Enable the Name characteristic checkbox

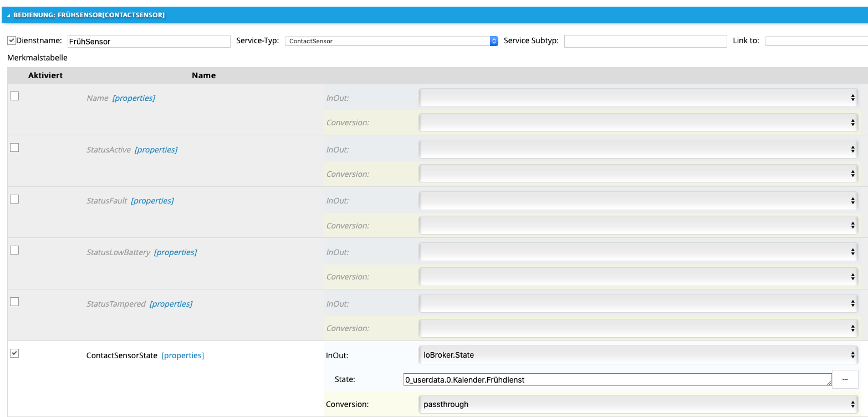(x=14, y=96)
